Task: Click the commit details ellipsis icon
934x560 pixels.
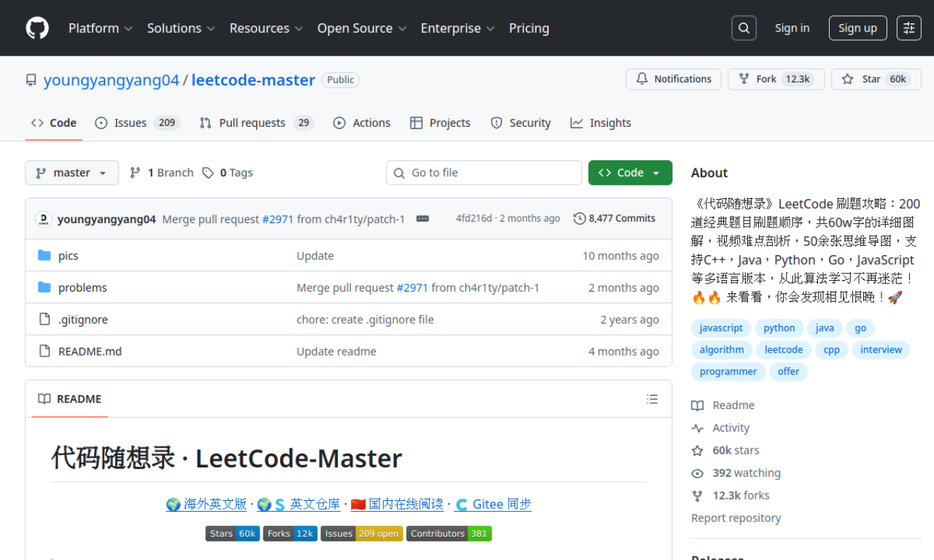Action: click(x=422, y=219)
